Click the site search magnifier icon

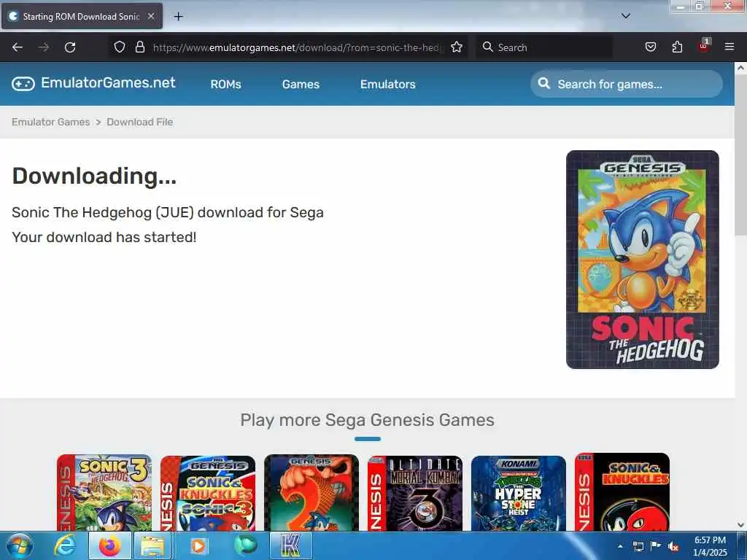543,84
